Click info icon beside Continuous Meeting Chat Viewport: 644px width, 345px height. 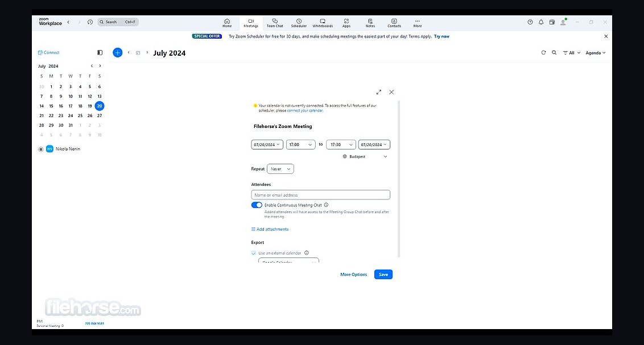[x=326, y=205]
